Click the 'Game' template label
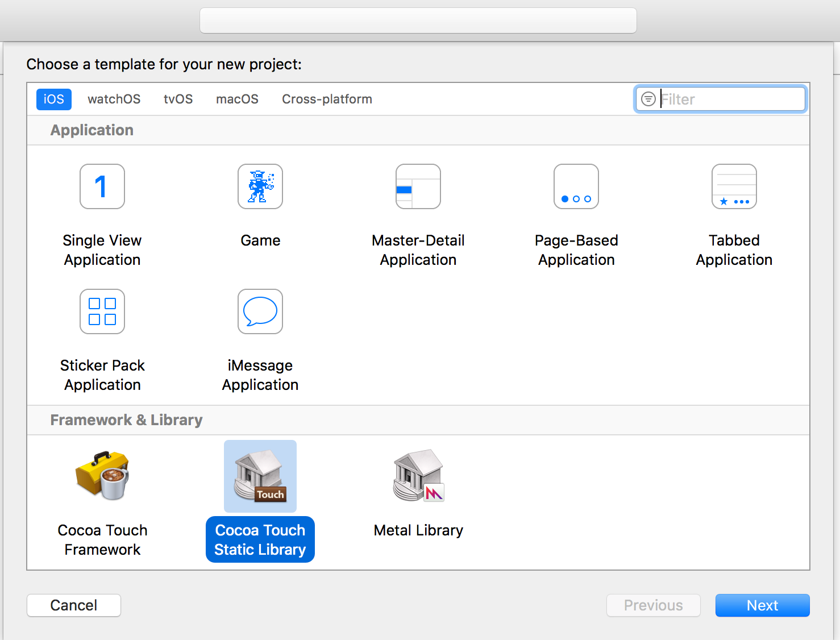The image size is (840, 640). click(x=260, y=240)
